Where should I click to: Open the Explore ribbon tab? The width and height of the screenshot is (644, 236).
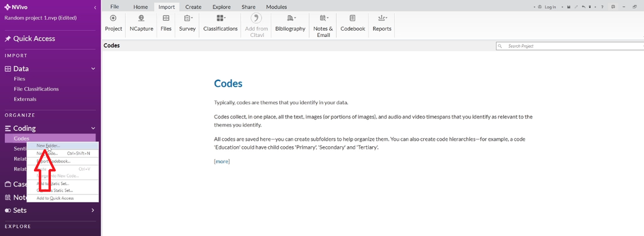click(x=221, y=7)
